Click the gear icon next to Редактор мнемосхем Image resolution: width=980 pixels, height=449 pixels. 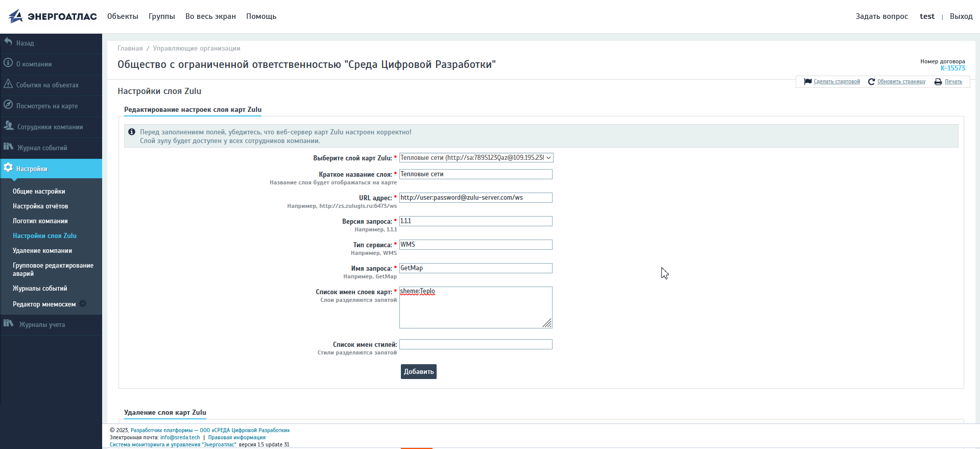pyautogui.click(x=83, y=304)
